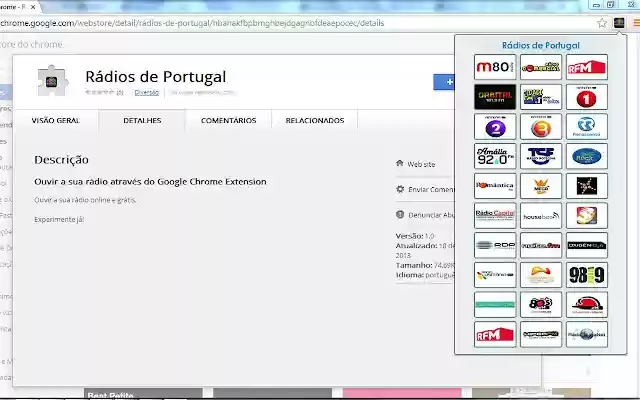Play the Best Rock station

coord(587,156)
